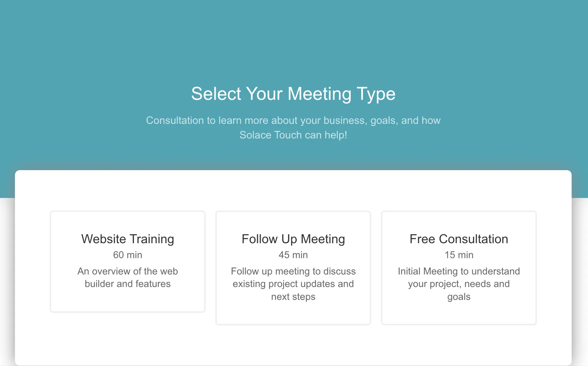The image size is (588, 366).
Task: Click the border of the Free Consultation card
Action: [x=382, y=268]
